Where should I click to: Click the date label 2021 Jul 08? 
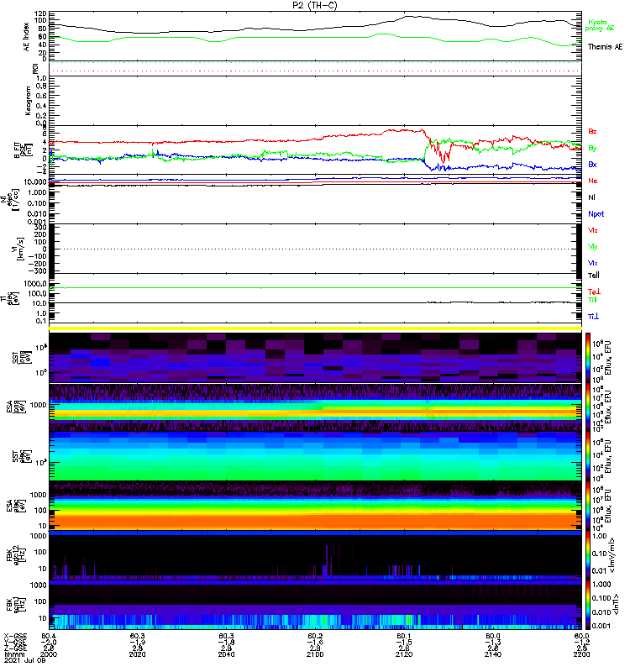[x=25, y=660]
